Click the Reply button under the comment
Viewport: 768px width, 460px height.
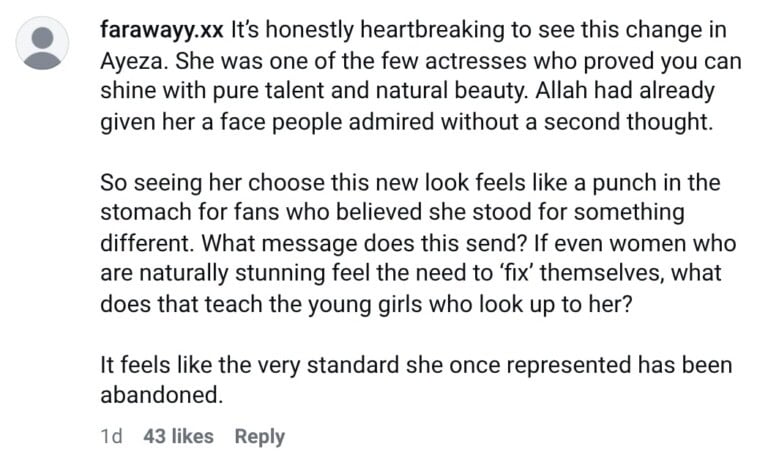coord(259,436)
